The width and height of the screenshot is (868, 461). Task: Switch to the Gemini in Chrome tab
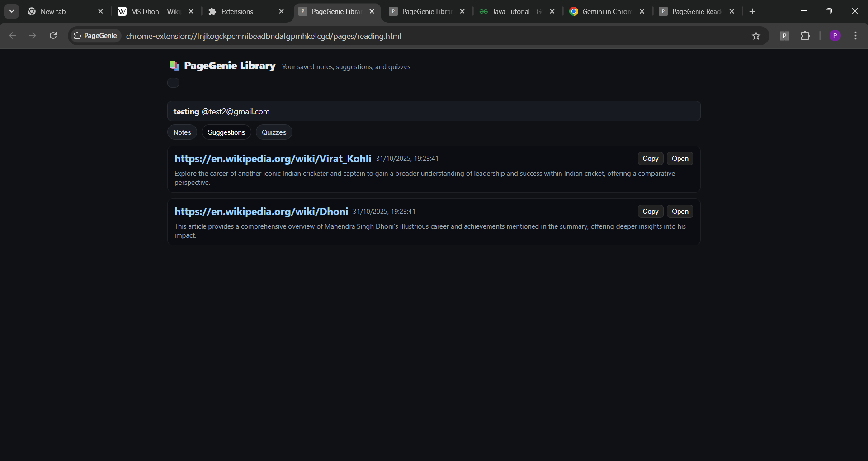pos(607,11)
